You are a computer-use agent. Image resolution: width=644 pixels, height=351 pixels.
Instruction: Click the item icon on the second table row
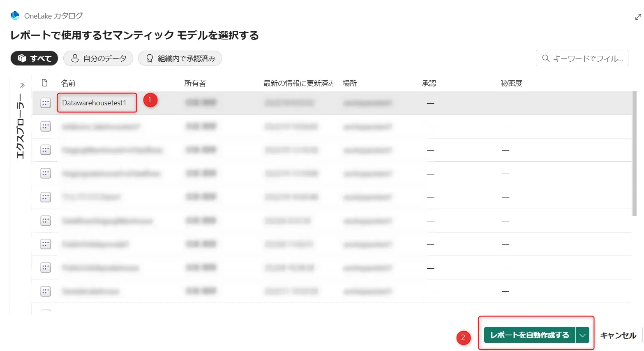45,126
